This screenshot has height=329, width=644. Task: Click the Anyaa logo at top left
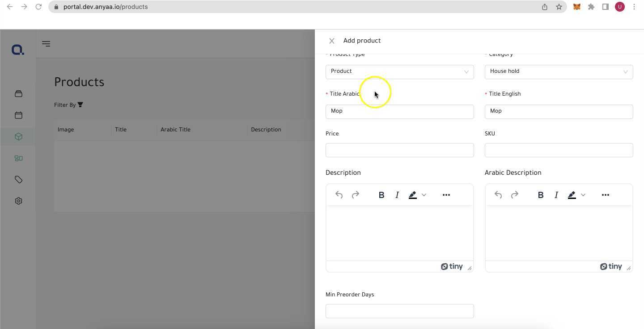tap(17, 49)
